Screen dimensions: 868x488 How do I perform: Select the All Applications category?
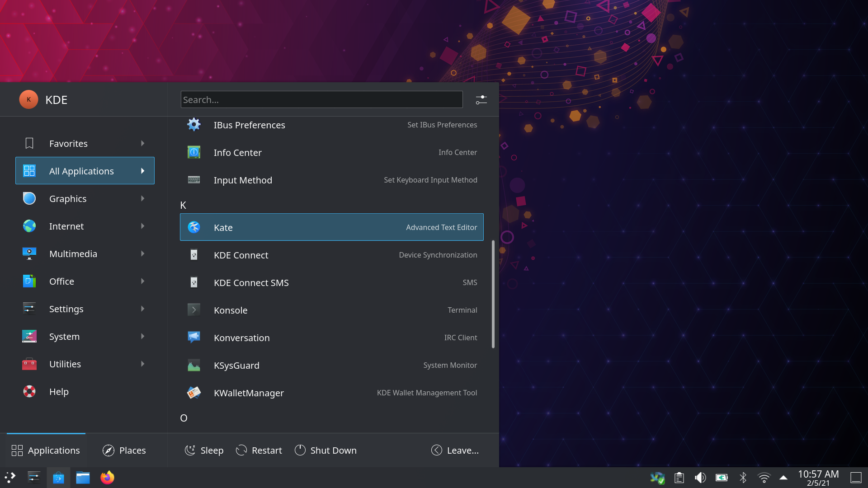[85, 171]
